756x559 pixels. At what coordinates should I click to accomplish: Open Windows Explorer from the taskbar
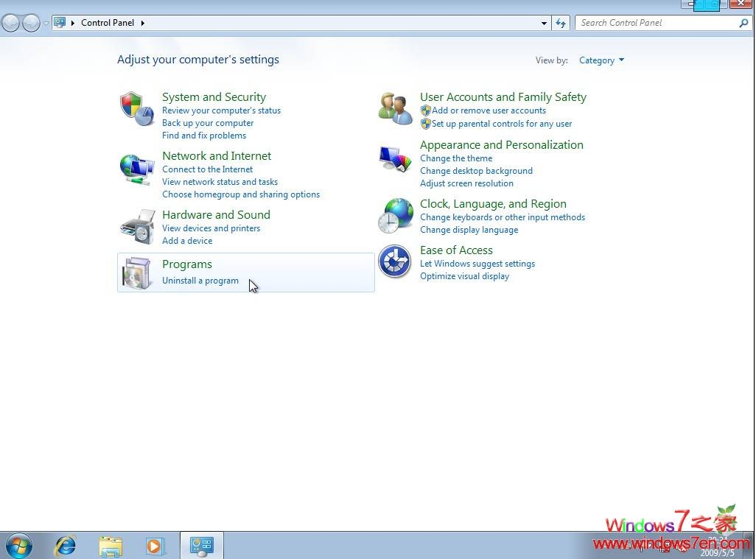110,546
